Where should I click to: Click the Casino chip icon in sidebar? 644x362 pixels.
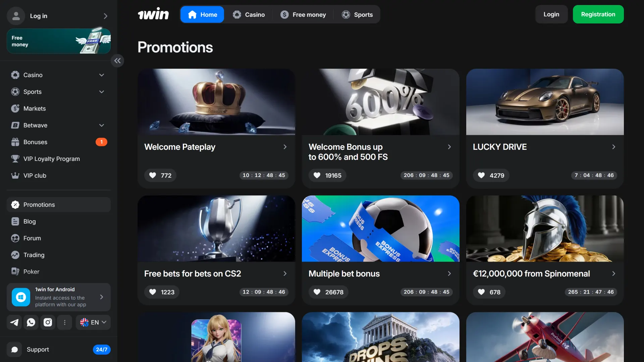tap(15, 75)
